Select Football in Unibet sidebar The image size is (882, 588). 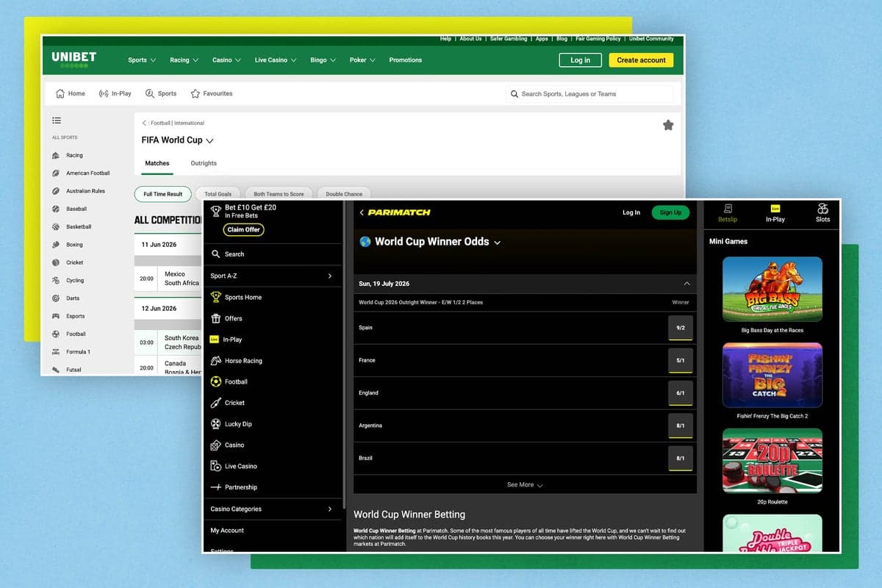click(69, 334)
